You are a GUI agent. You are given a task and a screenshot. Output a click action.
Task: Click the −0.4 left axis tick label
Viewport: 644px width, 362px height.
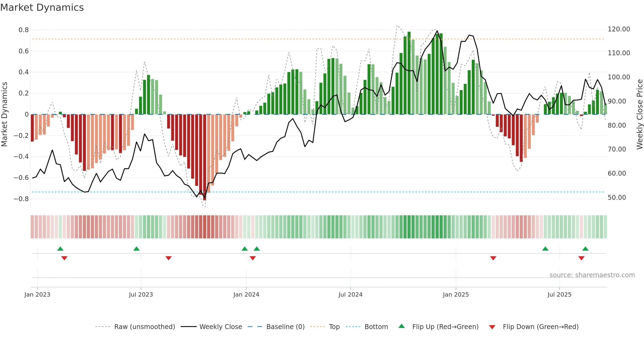pos(21,156)
